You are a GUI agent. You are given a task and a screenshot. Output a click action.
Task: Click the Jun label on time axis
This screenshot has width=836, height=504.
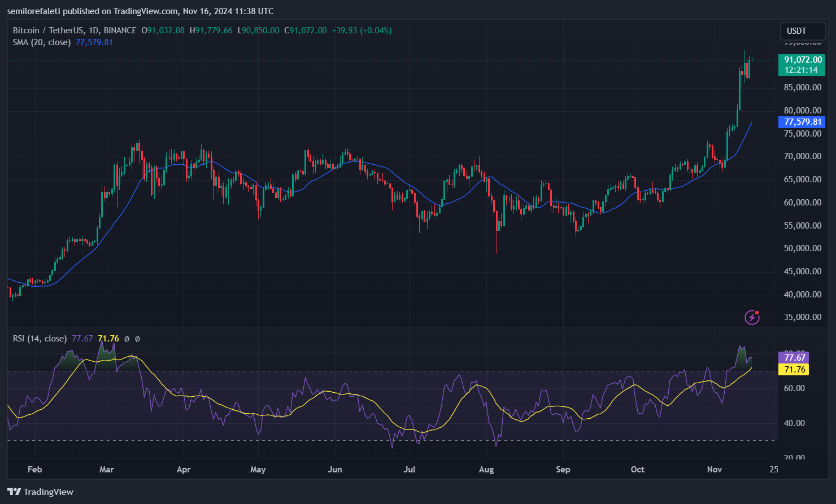click(x=335, y=470)
